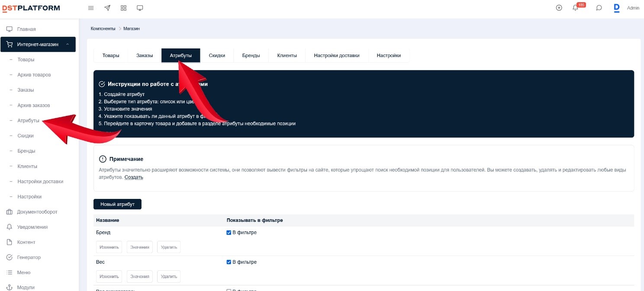Toggle 'В фильтре' checkbox for Вес
644x291 pixels.
[x=229, y=262]
